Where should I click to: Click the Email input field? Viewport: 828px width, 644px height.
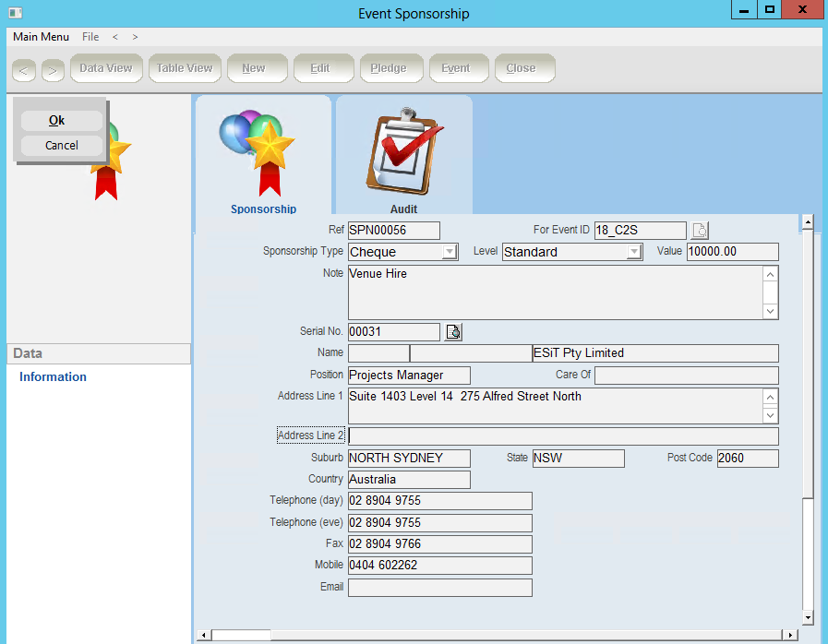click(x=439, y=588)
